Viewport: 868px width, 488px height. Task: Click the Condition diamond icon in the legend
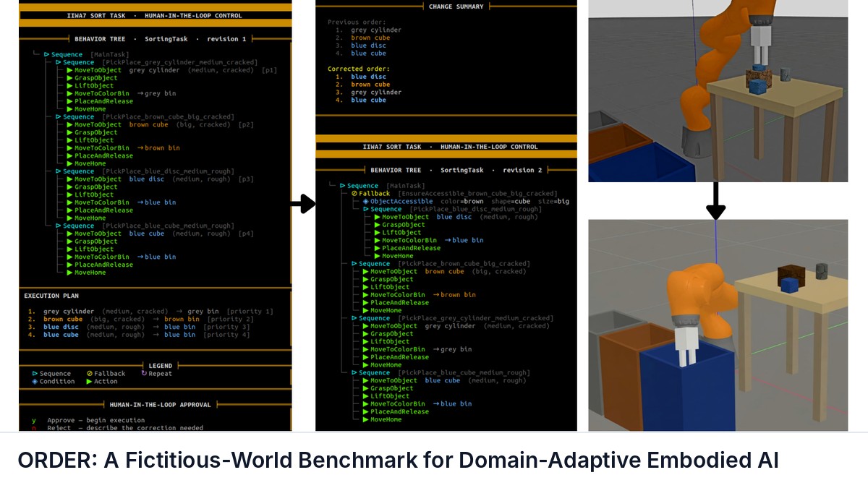coord(35,382)
